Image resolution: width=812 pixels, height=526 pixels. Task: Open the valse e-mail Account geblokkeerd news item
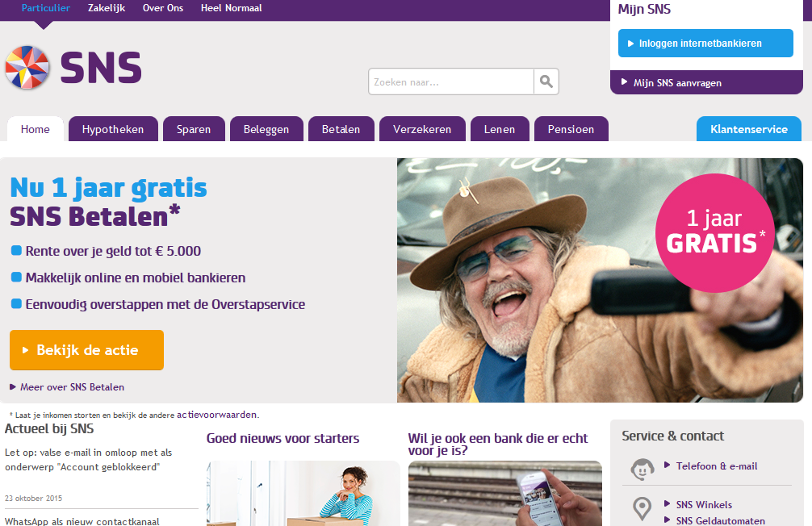[89, 460]
